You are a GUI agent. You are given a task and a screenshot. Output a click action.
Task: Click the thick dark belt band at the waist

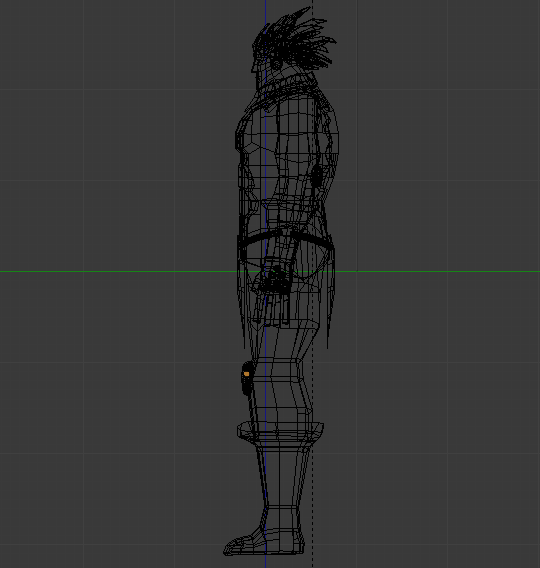(286, 237)
